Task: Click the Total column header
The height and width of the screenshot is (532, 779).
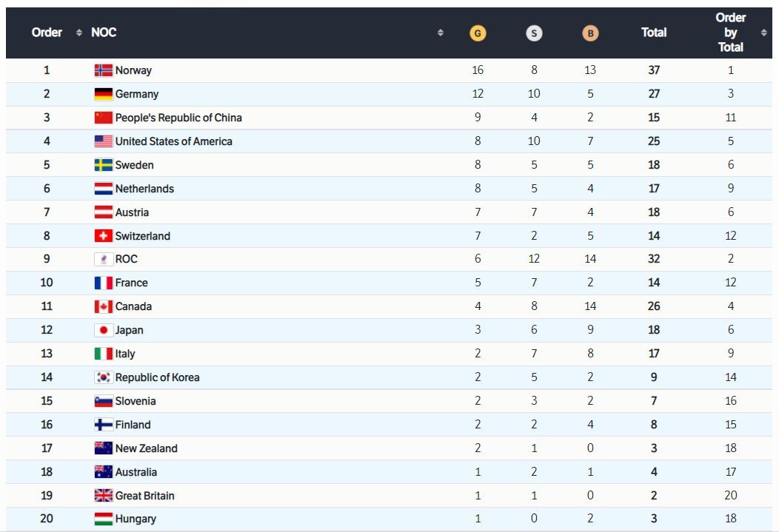Action: pyautogui.click(x=653, y=33)
